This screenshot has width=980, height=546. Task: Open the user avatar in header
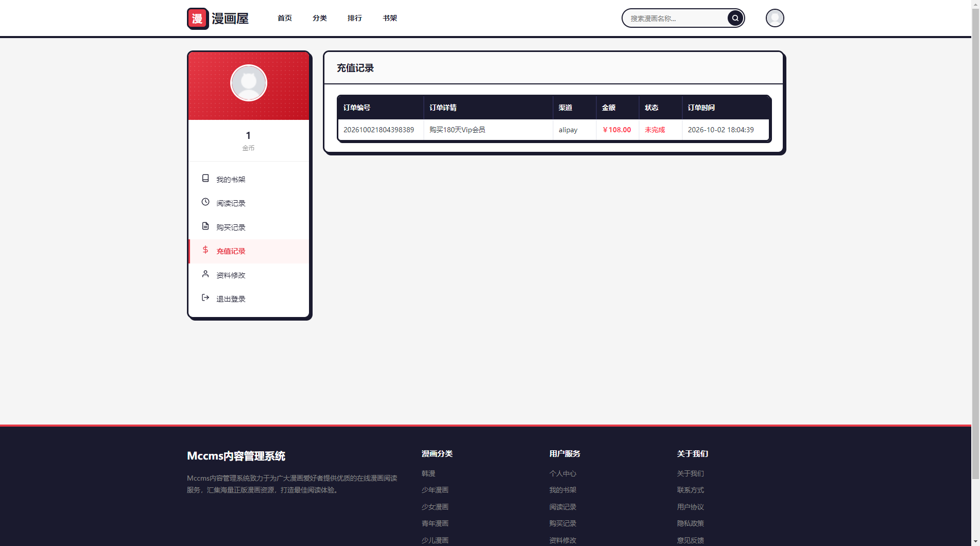pos(775,18)
